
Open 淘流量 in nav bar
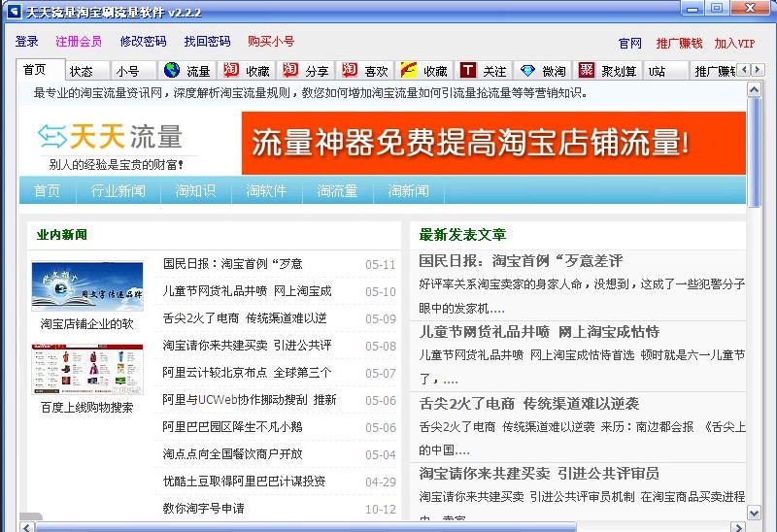tap(337, 190)
